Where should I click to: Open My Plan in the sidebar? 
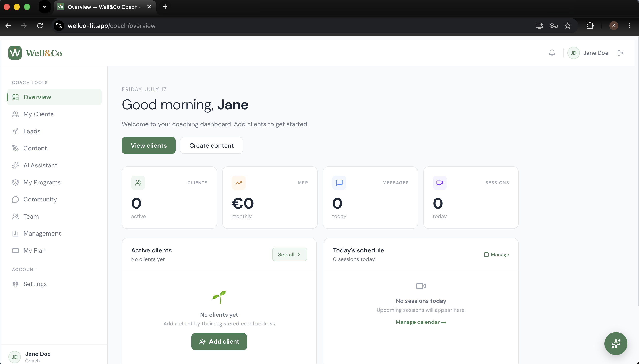coord(54,250)
